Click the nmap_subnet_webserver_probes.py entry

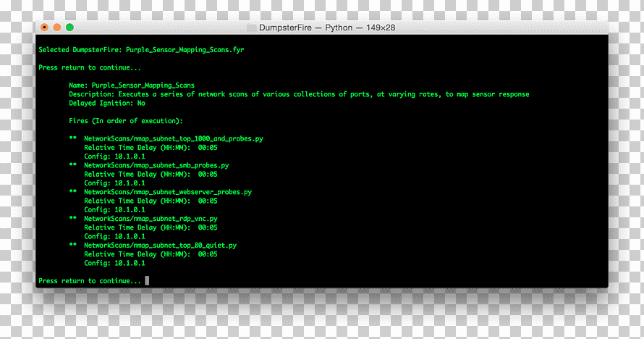168,192
